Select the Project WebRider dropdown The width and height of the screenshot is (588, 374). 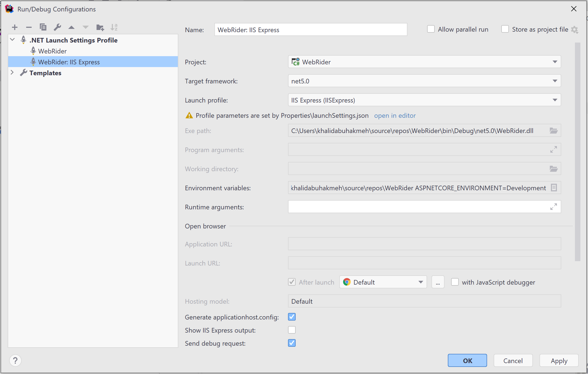424,62
